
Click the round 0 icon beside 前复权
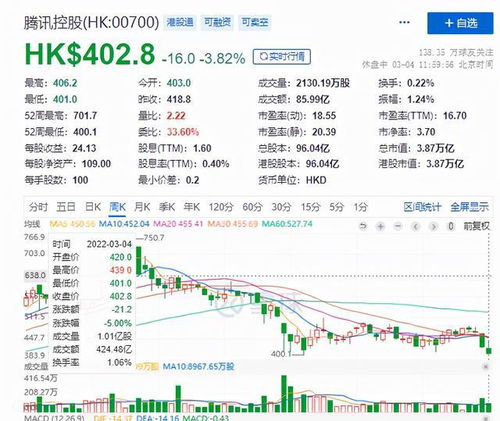tap(451, 227)
